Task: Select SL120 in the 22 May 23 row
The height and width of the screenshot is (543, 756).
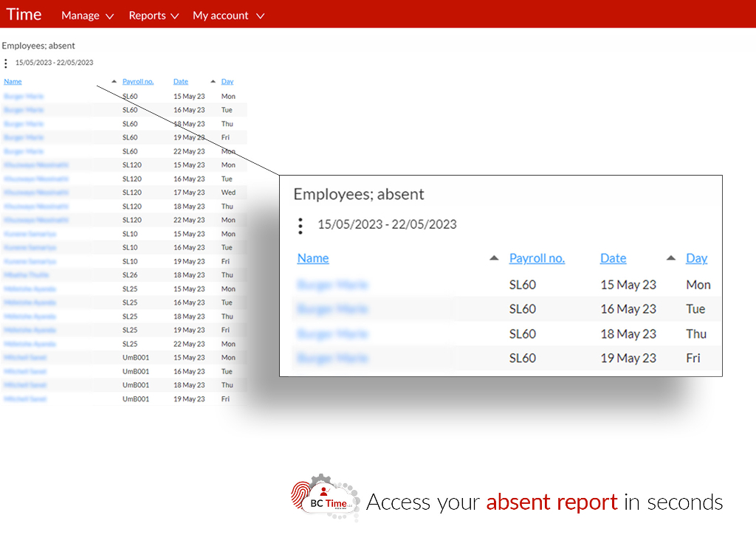Action: point(132,220)
